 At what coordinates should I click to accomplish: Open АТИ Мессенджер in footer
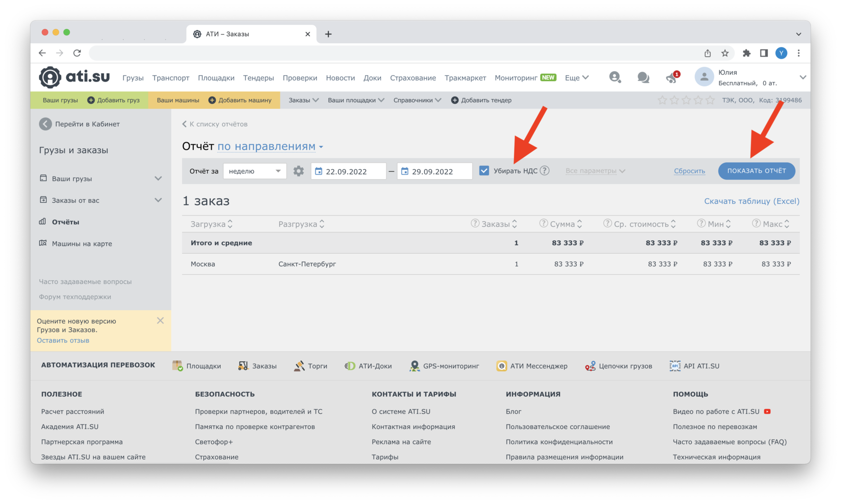[x=532, y=366]
